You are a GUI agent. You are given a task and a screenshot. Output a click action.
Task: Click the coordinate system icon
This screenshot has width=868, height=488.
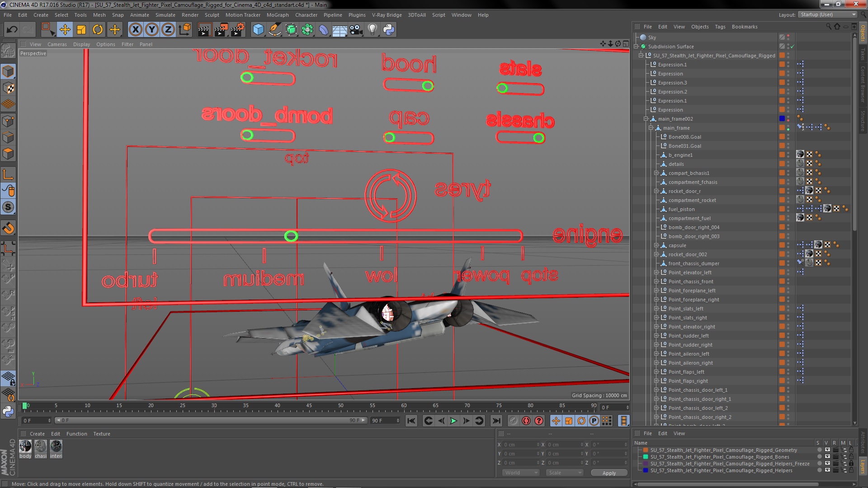coord(185,30)
